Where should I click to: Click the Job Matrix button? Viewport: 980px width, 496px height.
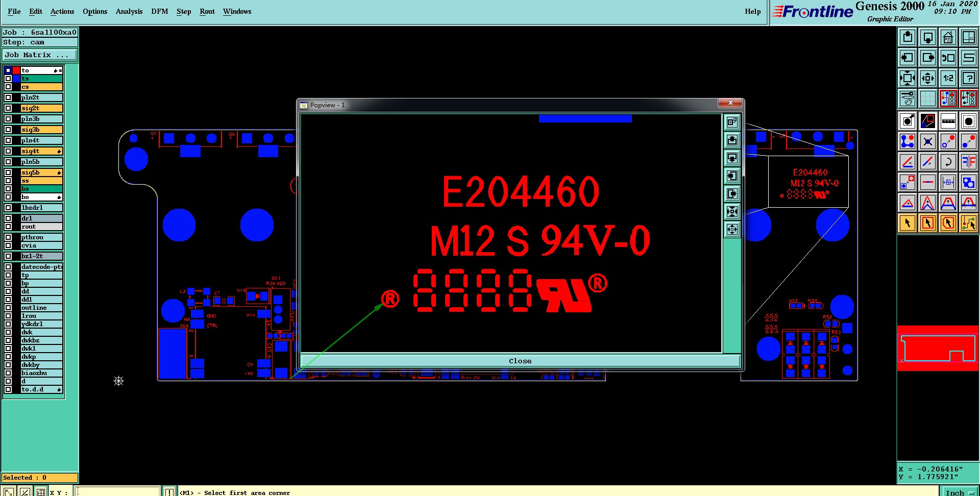pos(40,55)
